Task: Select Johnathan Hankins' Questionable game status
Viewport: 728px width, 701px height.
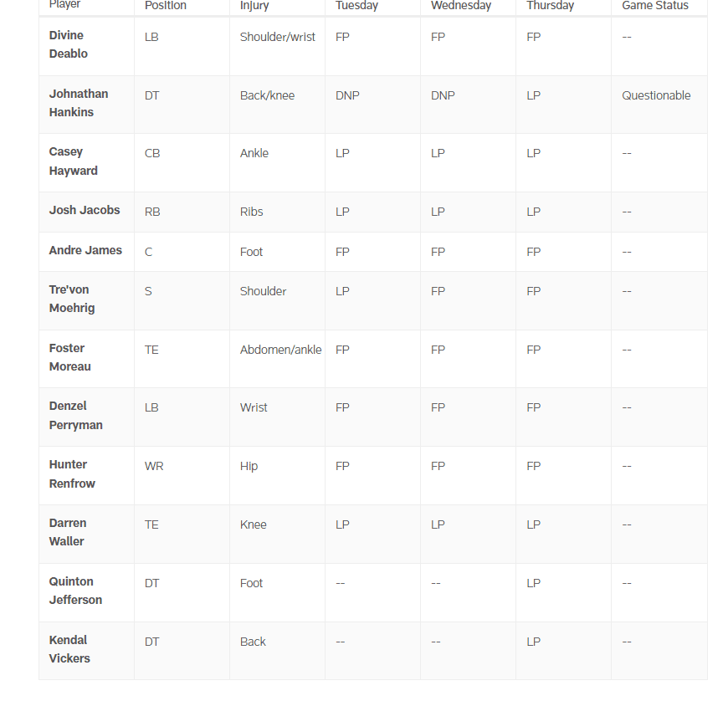Action: coord(656,95)
